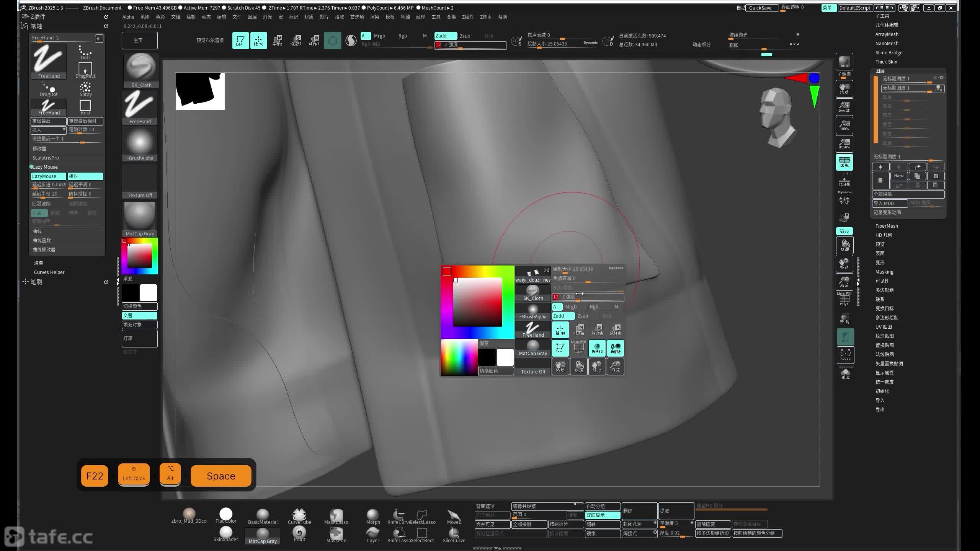The width and height of the screenshot is (980, 551).
Task: Select the Morph brush
Action: [373, 516]
